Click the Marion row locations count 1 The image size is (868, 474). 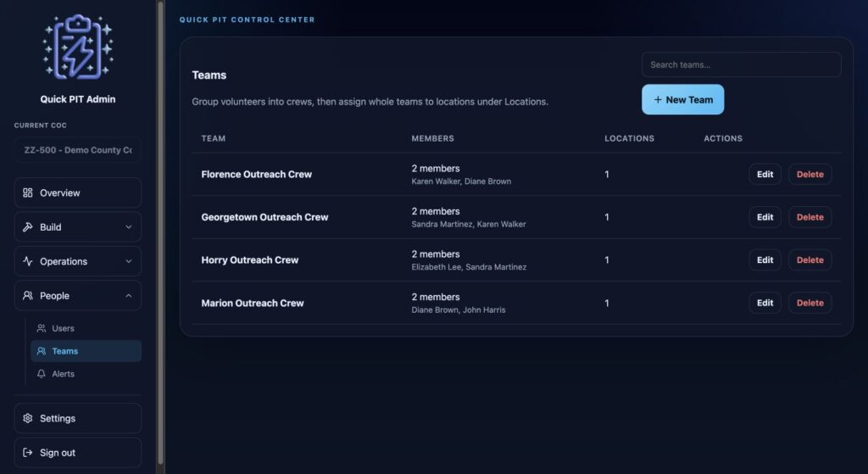coord(607,303)
